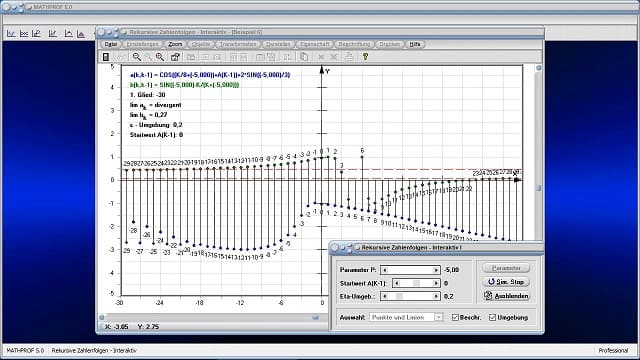Viewport: 640px width, 360px height.
Task: Click the zoom out magnifier icon
Action: [x=137, y=57]
